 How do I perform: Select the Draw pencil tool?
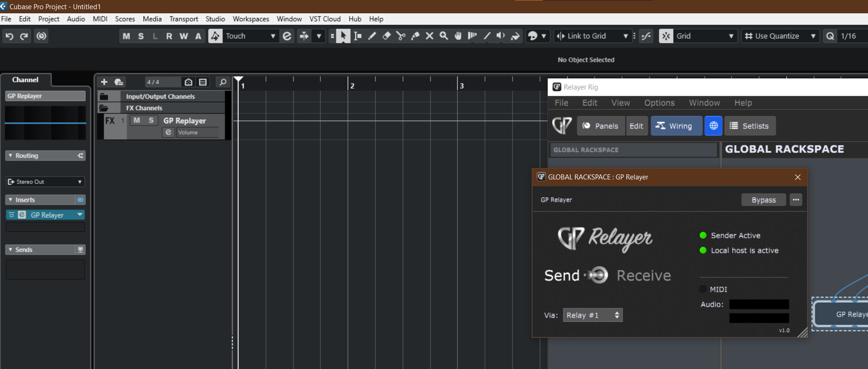click(x=372, y=36)
